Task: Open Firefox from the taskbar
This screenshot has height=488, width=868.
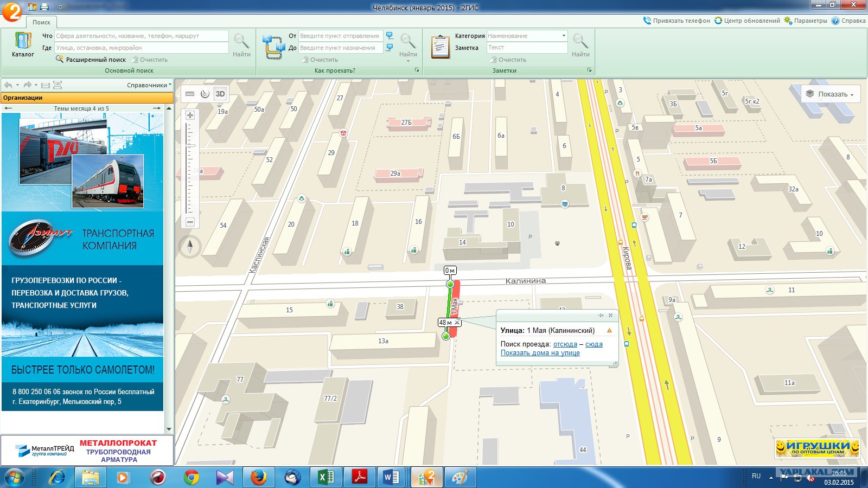Action: (x=259, y=477)
